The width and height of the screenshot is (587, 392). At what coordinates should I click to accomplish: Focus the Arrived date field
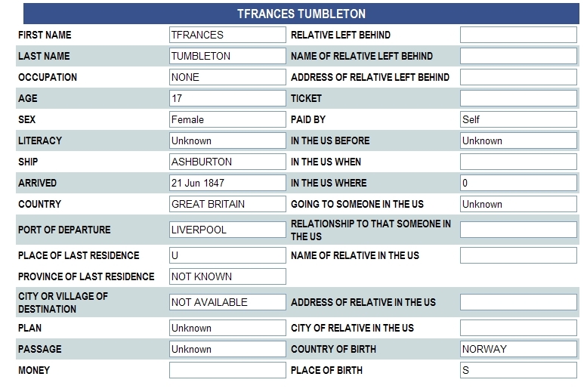[227, 183]
